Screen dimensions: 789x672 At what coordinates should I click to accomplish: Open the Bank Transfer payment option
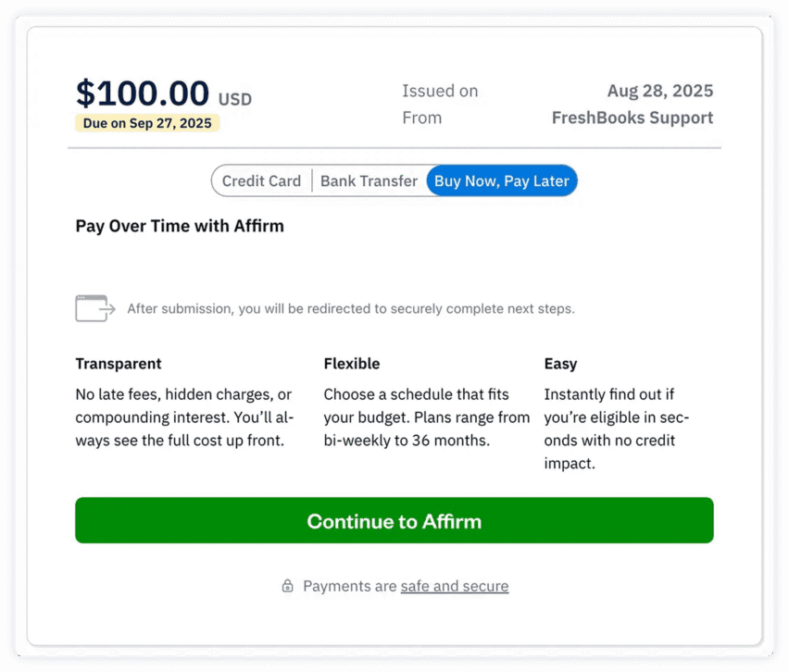pyautogui.click(x=369, y=180)
